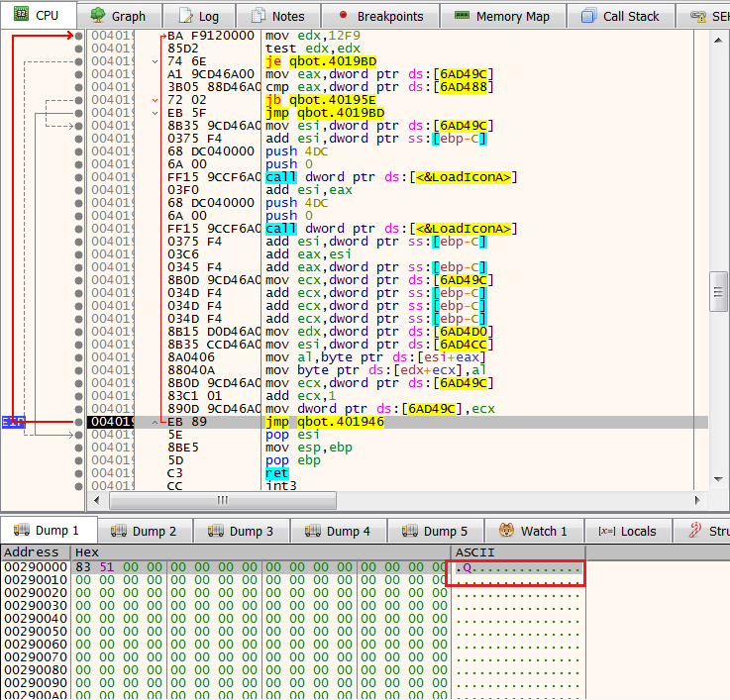Select the 'cmp eax,dword ptr ds:[6AD488]' instruction
The width and height of the screenshot is (730, 700).
click(x=379, y=87)
